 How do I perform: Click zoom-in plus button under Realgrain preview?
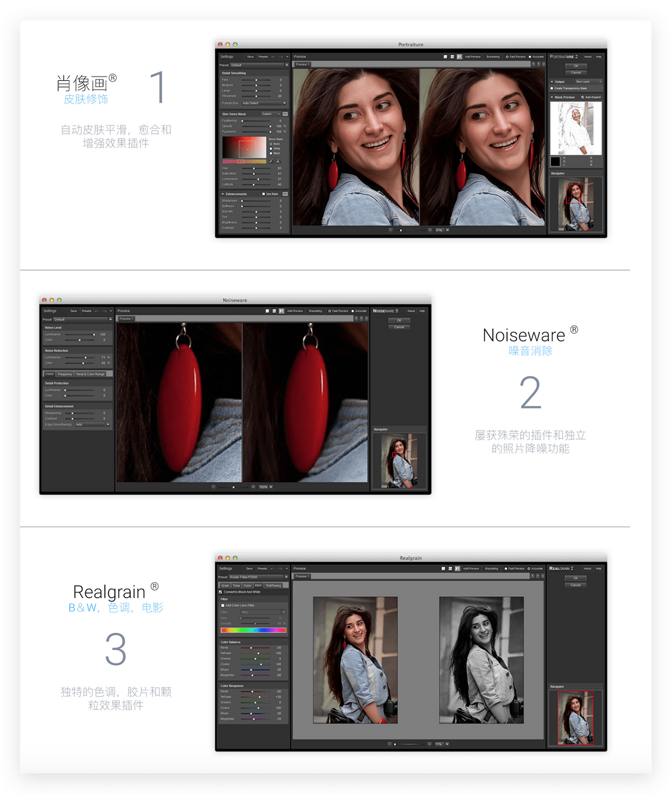(x=430, y=744)
